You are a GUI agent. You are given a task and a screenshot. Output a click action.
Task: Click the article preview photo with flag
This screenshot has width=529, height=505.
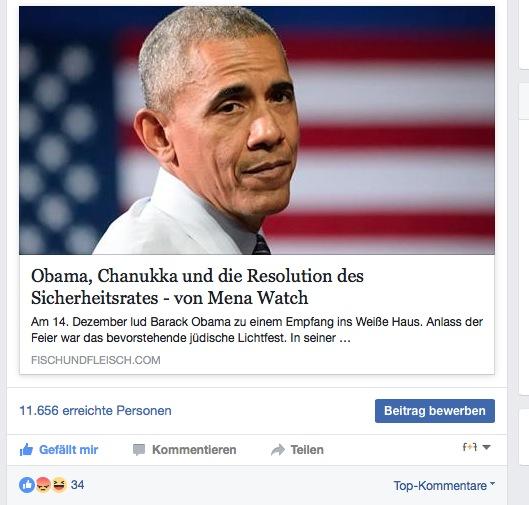(x=257, y=130)
